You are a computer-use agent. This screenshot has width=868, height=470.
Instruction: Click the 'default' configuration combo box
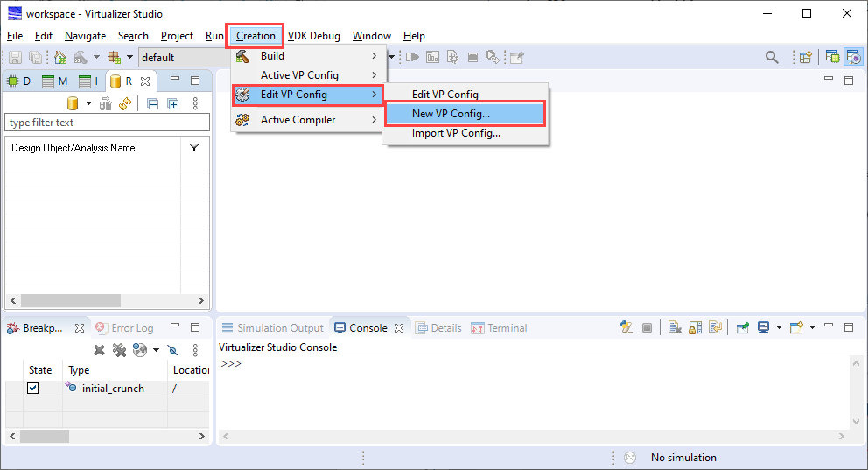click(x=185, y=58)
